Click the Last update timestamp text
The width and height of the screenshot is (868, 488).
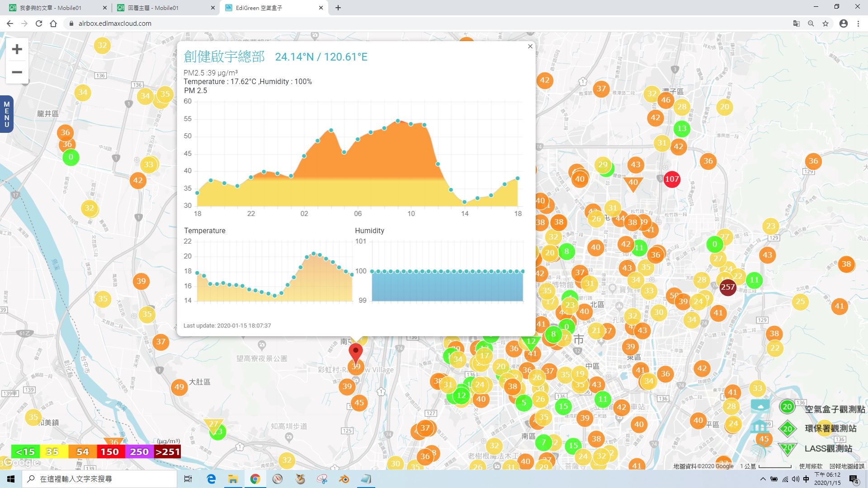tap(227, 325)
